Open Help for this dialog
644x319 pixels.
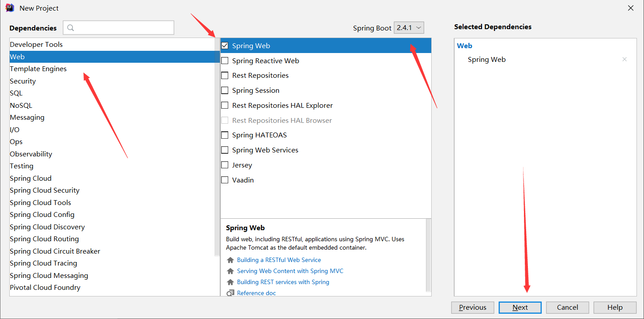coord(615,308)
